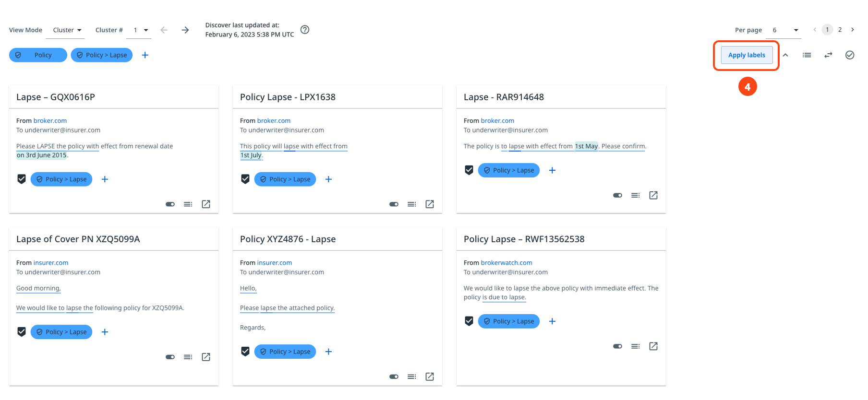Click the help icon beside the Discover update time
The width and height of the screenshot is (868, 400).
click(305, 30)
